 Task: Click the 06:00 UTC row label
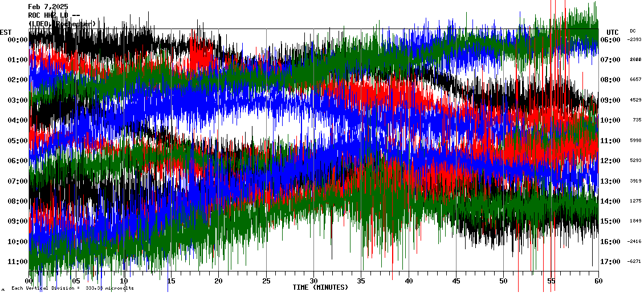coord(613,40)
